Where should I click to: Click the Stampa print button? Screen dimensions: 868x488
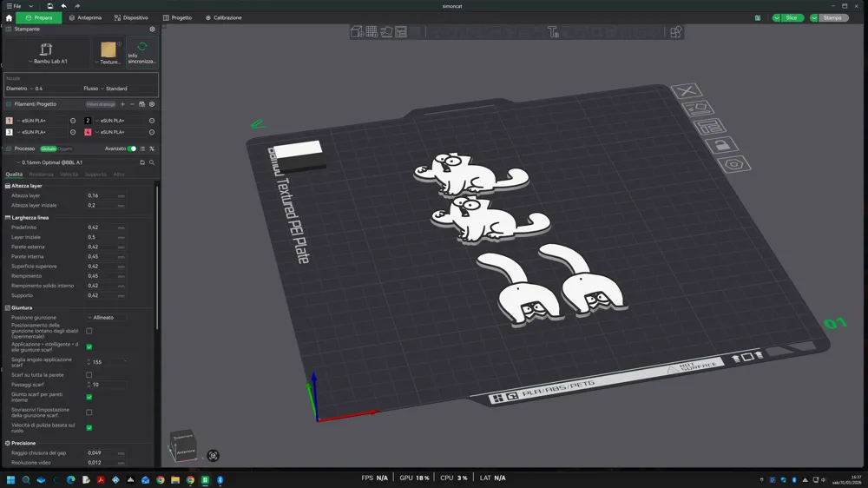point(832,17)
